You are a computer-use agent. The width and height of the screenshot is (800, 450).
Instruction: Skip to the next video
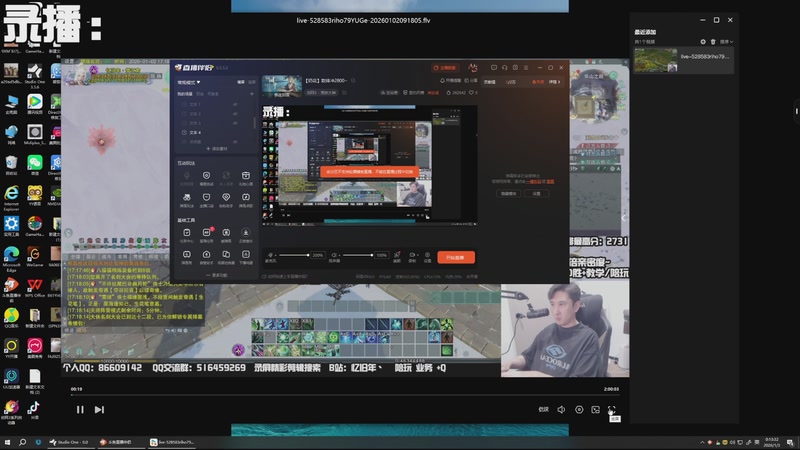click(99, 410)
